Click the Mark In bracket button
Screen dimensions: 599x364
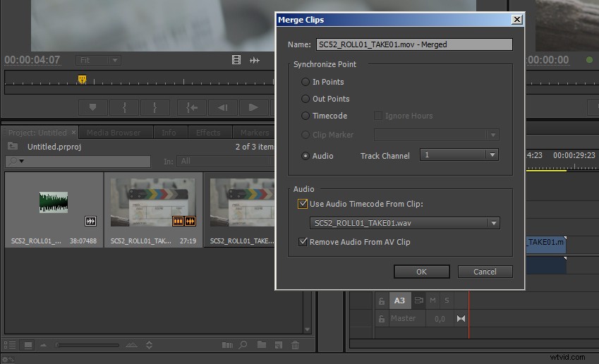point(124,107)
